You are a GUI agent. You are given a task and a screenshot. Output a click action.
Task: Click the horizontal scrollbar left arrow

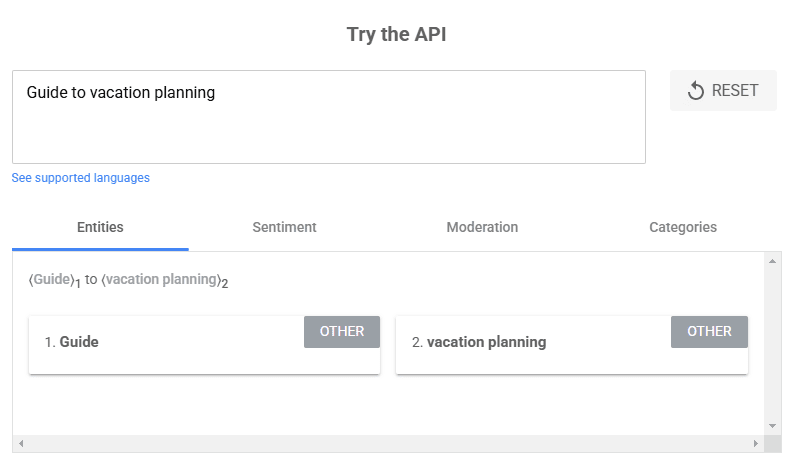click(x=21, y=443)
